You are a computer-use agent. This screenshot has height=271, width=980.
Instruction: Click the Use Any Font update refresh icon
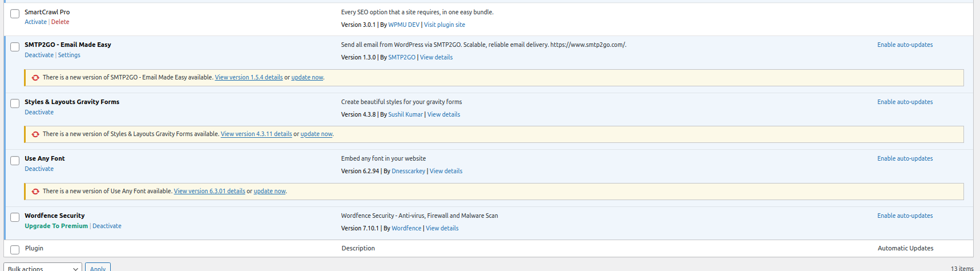35,192
